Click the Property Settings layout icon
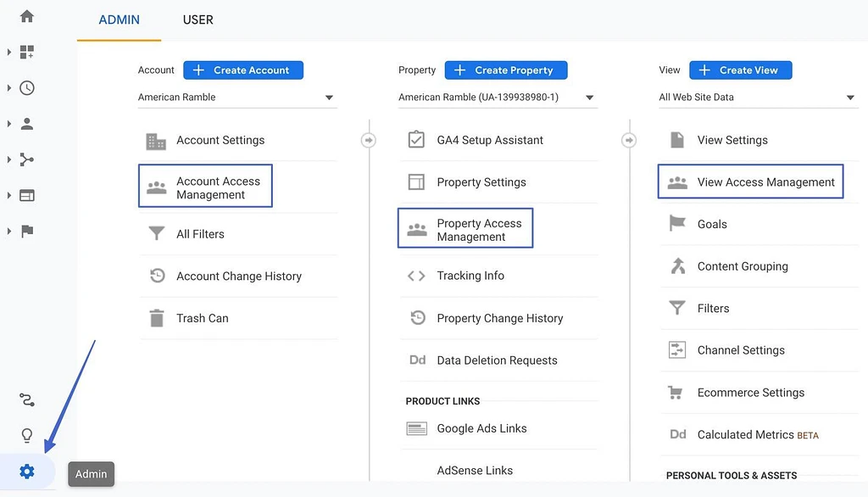The image size is (868, 497). 416,181
